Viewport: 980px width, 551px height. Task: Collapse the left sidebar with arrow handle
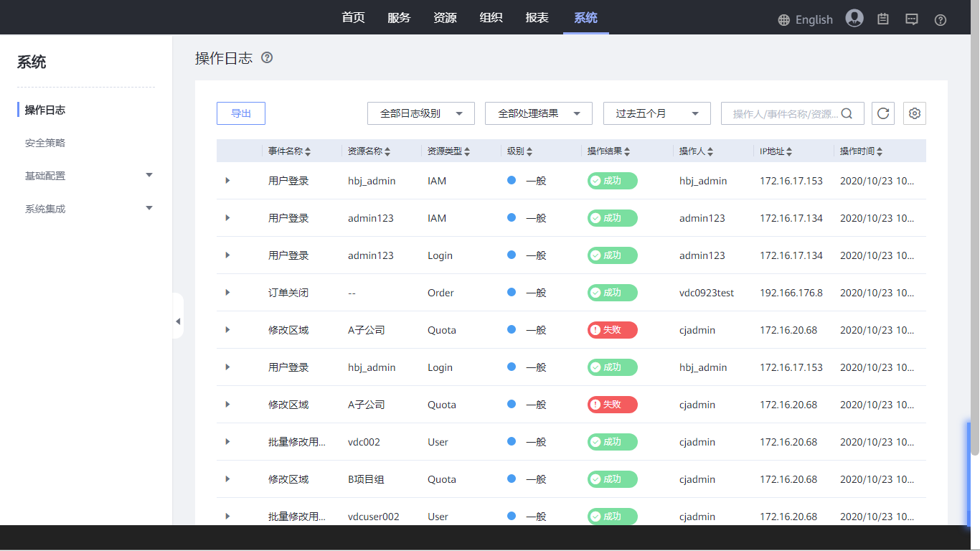[178, 321]
